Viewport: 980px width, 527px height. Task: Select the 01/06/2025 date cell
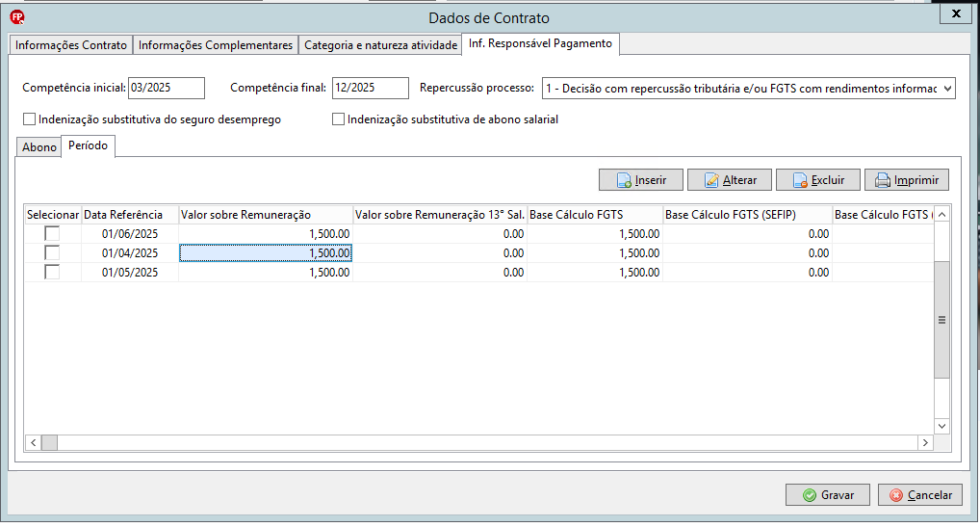pyautogui.click(x=130, y=234)
